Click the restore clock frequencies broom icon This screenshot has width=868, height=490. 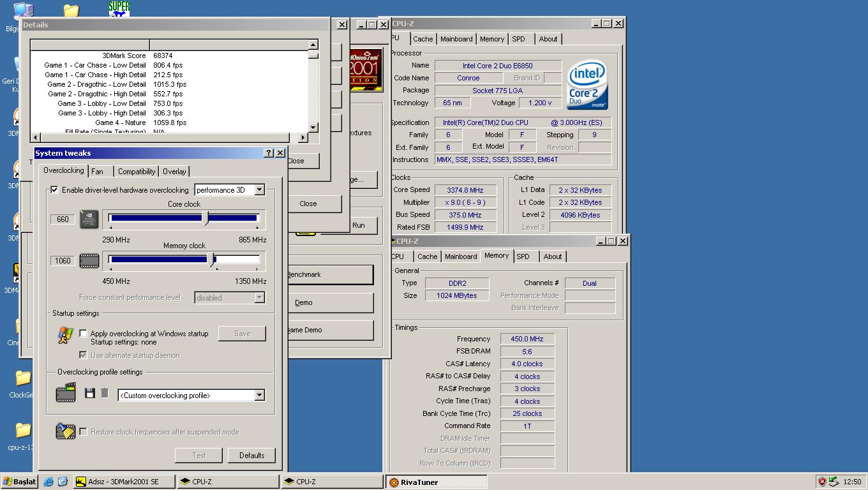66,431
